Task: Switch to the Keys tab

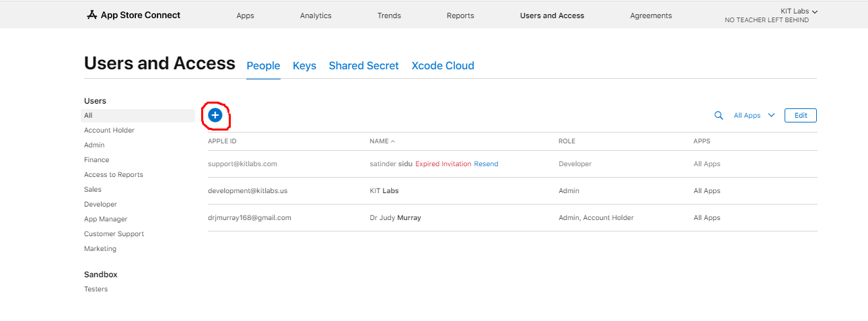Action: point(304,66)
